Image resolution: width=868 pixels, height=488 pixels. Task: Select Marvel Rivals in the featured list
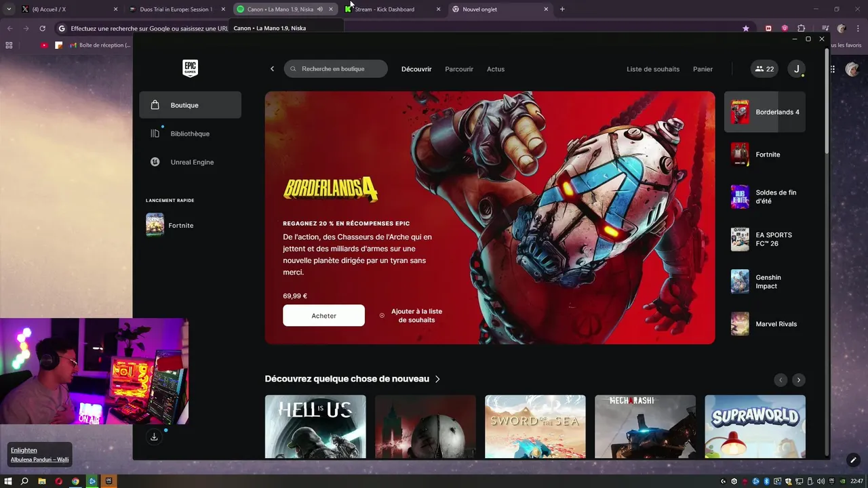click(765, 324)
